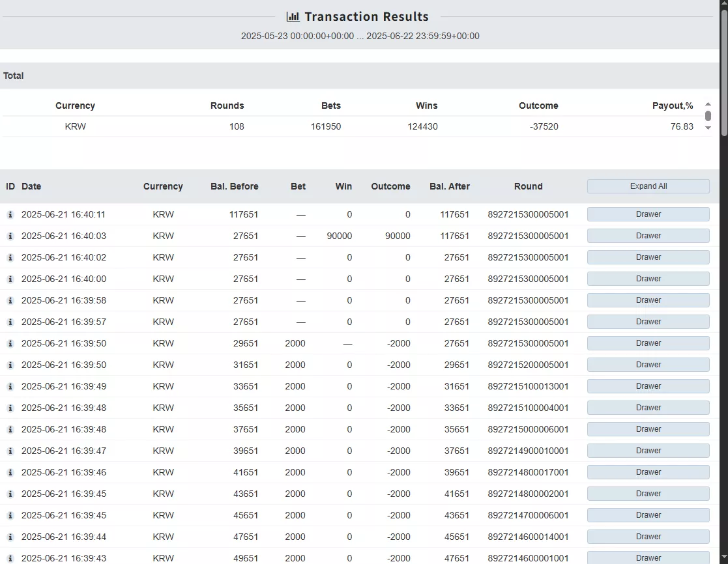728x564 pixels.
Task: Click info icon for 16:39:57 transaction
Action: pyautogui.click(x=10, y=322)
